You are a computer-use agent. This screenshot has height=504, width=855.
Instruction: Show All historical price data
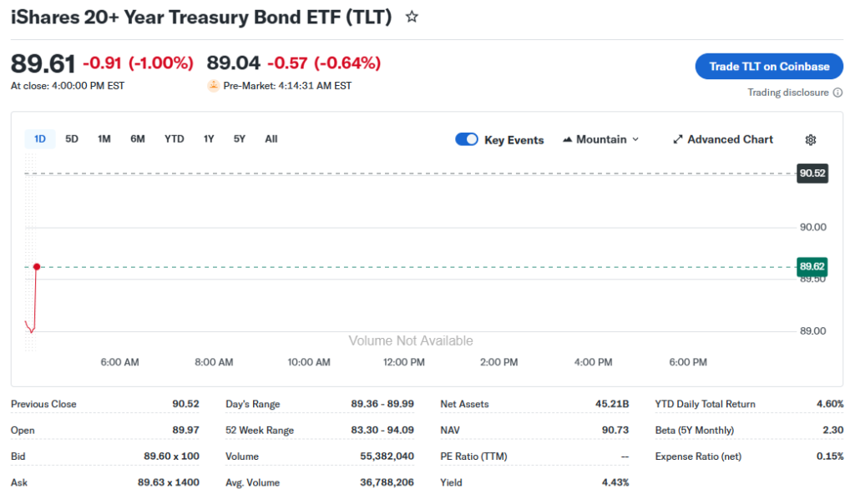[271, 139]
